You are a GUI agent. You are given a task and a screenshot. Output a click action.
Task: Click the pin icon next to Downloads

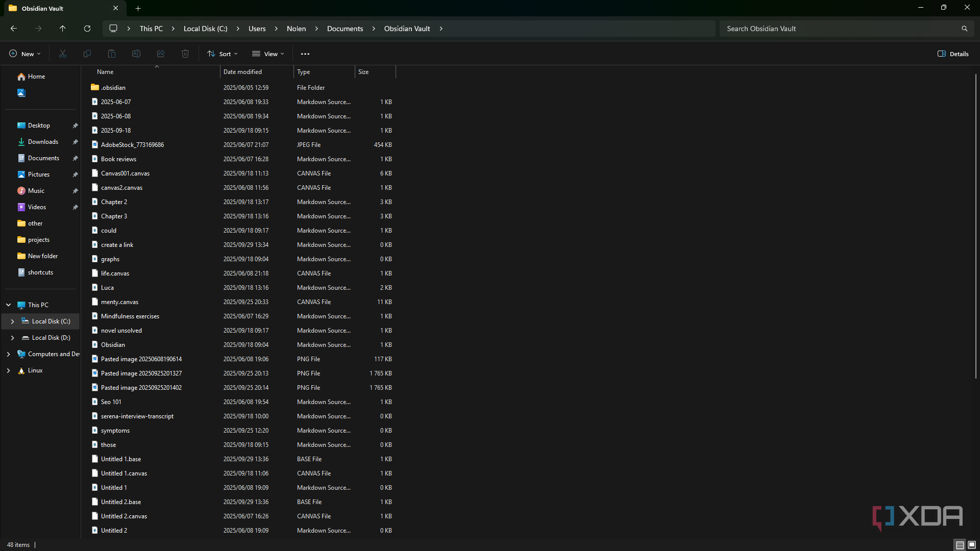pos(75,142)
